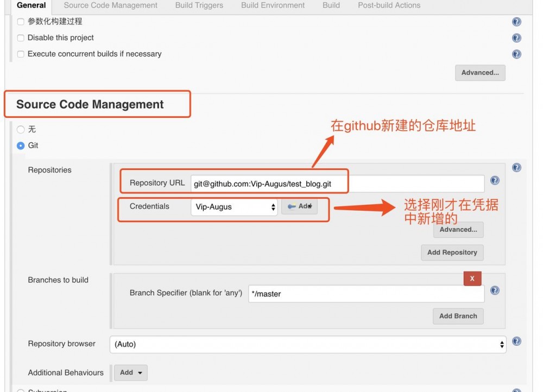Open the Additional Behaviours Add dropdown
This screenshot has height=392, width=543.
click(130, 372)
